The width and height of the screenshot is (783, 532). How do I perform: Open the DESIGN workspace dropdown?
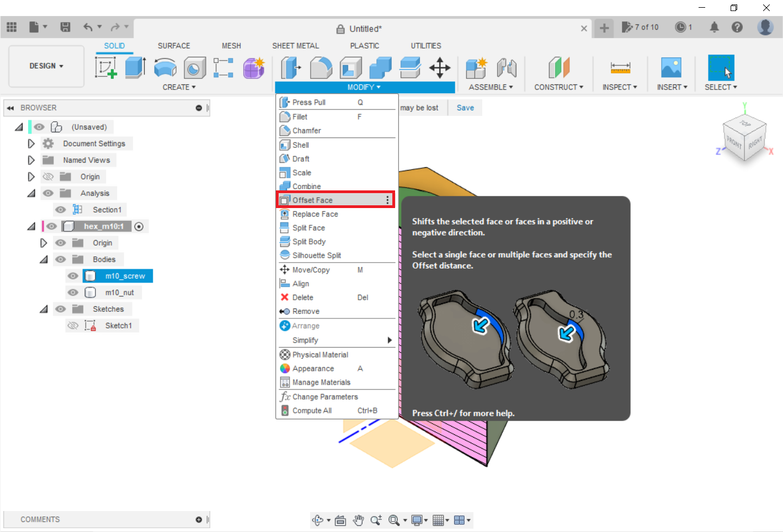tap(46, 66)
